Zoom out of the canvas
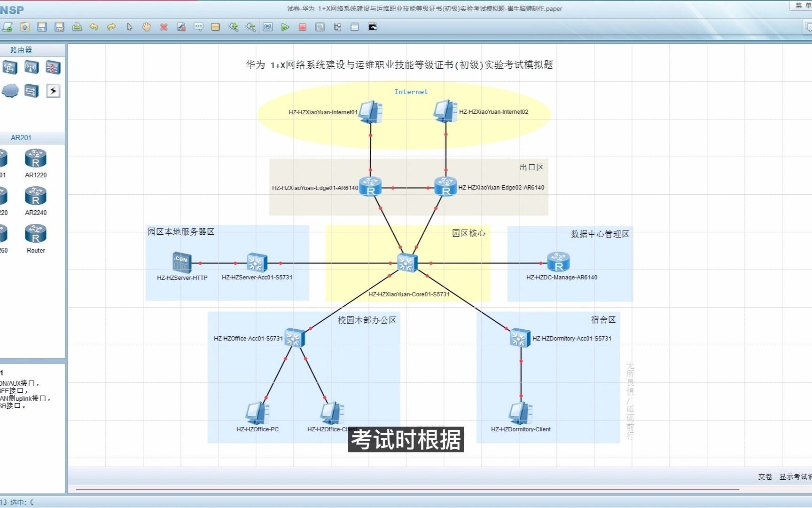The height and width of the screenshot is (508, 812). click(x=251, y=27)
